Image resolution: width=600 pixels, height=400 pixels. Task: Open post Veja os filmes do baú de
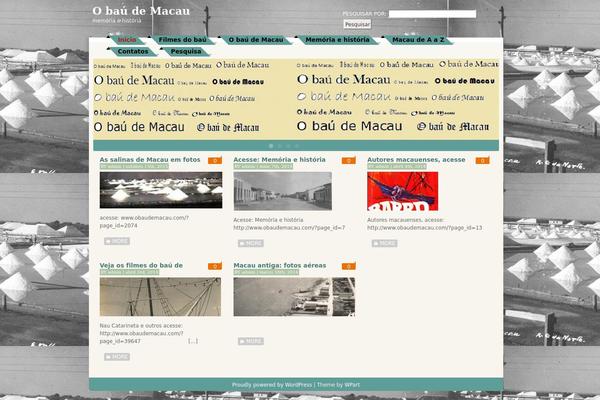click(141, 265)
